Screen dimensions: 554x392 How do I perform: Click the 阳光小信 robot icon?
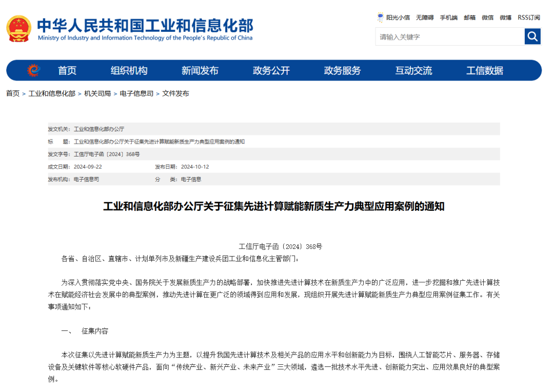click(x=380, y=17)
